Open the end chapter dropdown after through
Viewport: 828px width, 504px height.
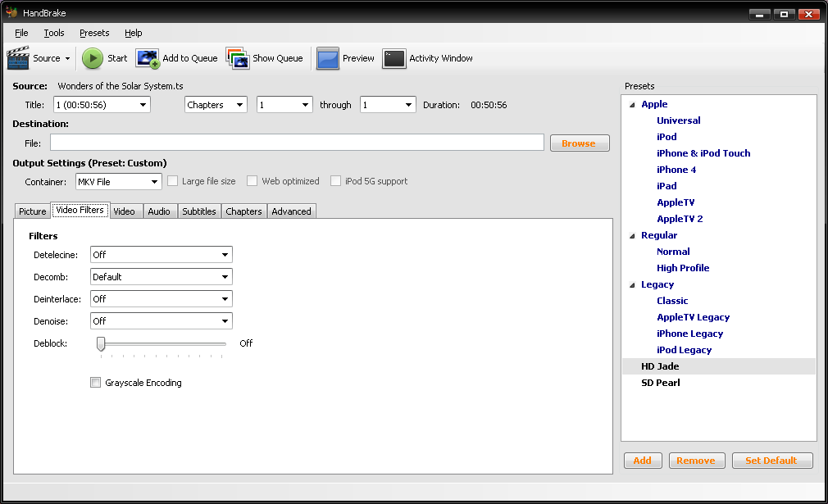pos(388,105)
